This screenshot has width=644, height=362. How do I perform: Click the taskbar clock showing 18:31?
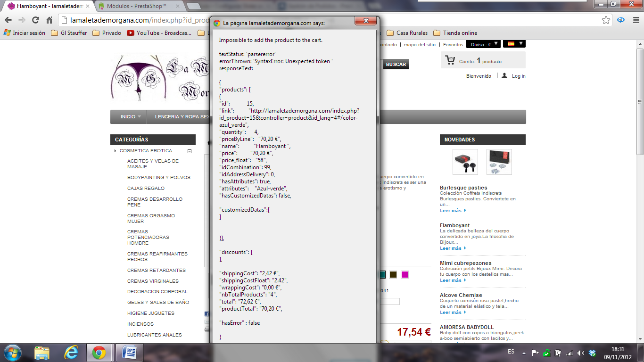point(618,349)
